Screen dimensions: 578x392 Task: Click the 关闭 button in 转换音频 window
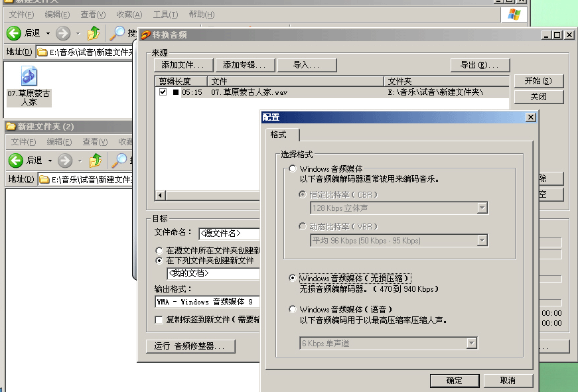pos(539,97)
